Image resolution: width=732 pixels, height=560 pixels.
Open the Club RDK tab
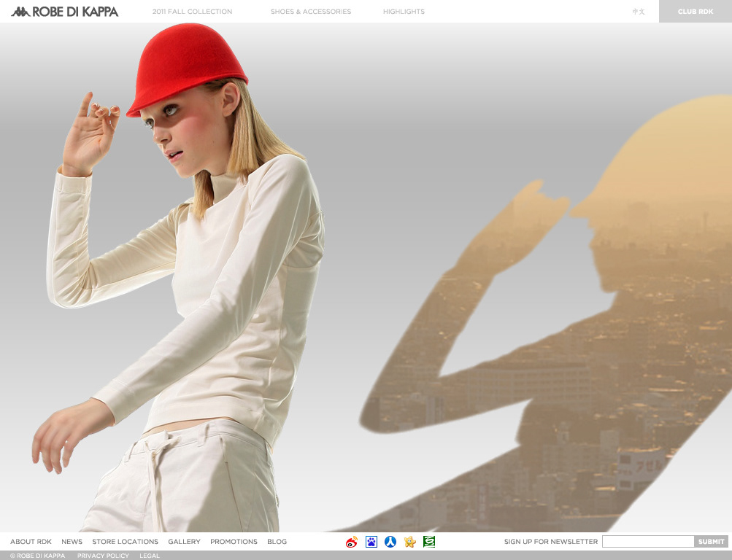695,12
